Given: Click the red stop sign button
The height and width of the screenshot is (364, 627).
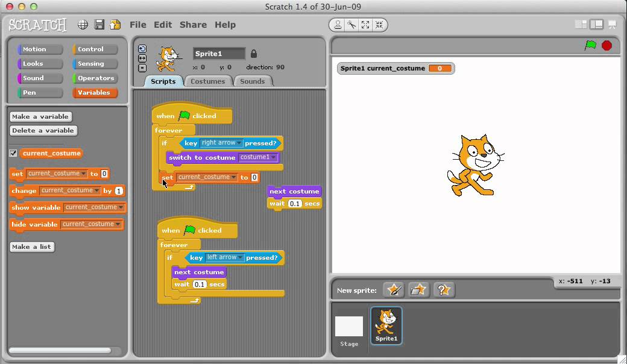Looking at the screenshot, I should pyautogui.click(x=607, y=46).
